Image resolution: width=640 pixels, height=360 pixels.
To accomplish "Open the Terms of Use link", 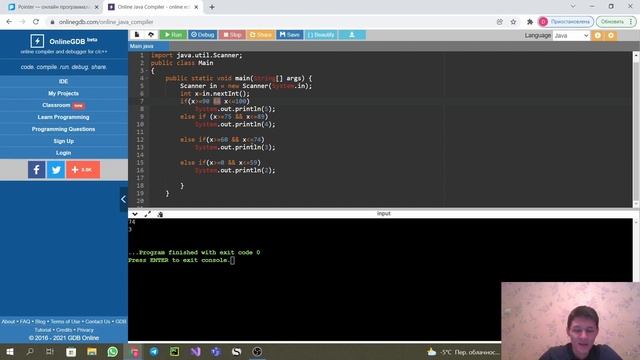I will (x=65, y=322).
